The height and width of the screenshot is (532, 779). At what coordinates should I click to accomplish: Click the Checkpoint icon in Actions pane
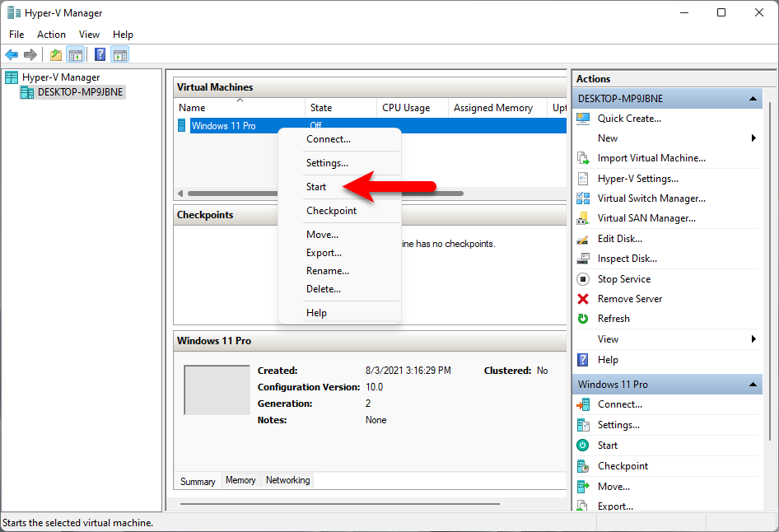click(583, 466)
